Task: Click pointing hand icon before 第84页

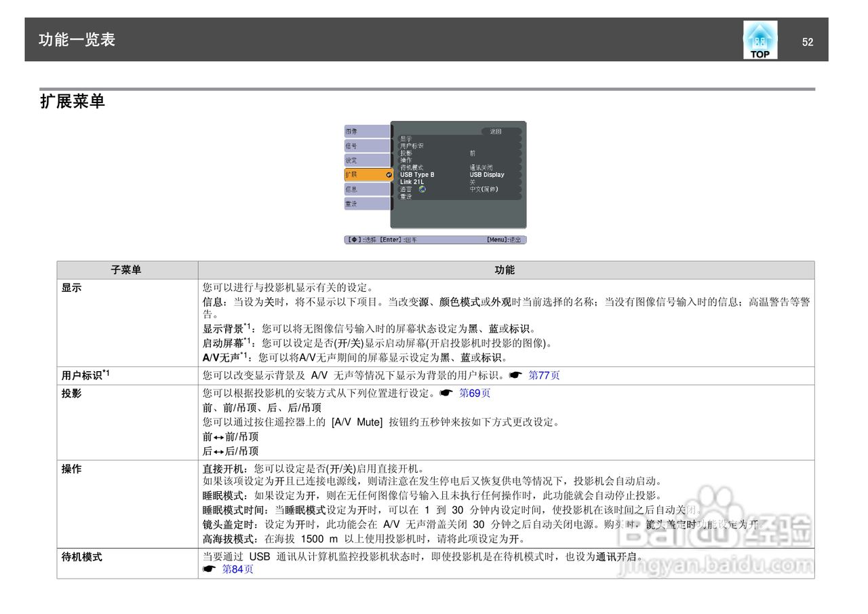Action: coord(210,569)
